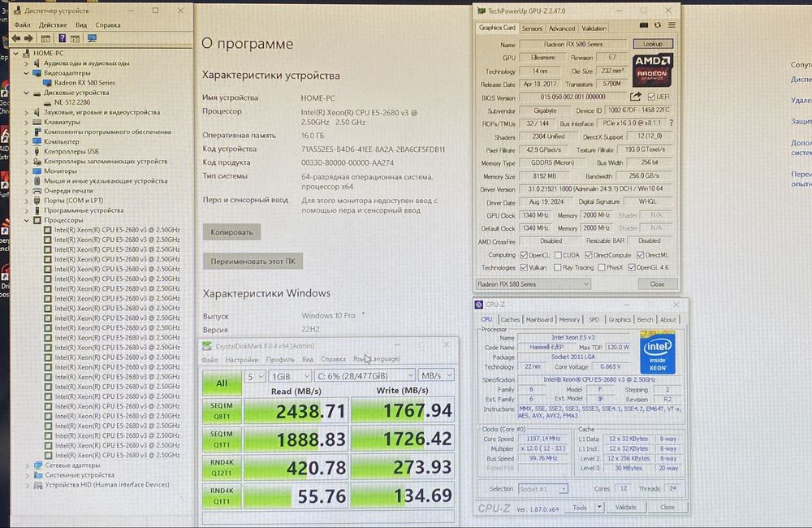Toggle CUDA checkbox in GPU-Z

559,255
